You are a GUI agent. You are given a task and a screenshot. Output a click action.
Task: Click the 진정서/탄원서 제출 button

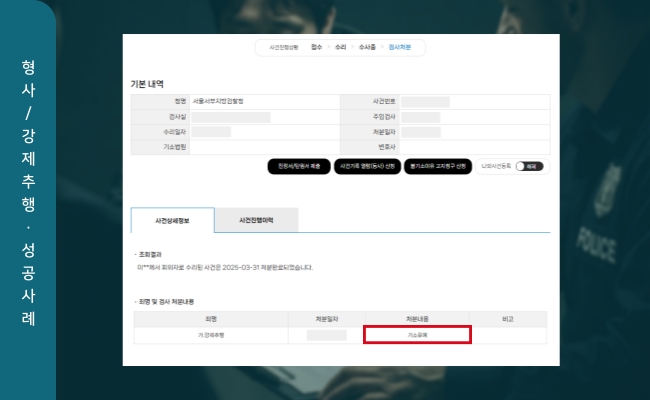(297, 167)
